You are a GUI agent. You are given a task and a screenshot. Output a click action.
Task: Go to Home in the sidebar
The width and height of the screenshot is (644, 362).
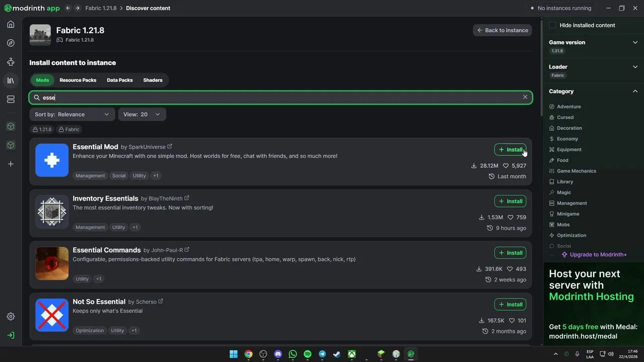pos(11,24)
